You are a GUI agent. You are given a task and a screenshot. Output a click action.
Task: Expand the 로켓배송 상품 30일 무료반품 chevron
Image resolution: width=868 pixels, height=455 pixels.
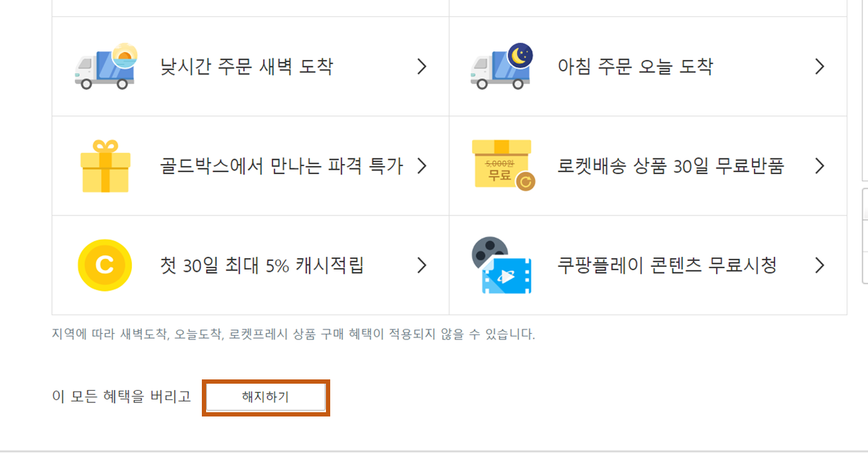819,165
